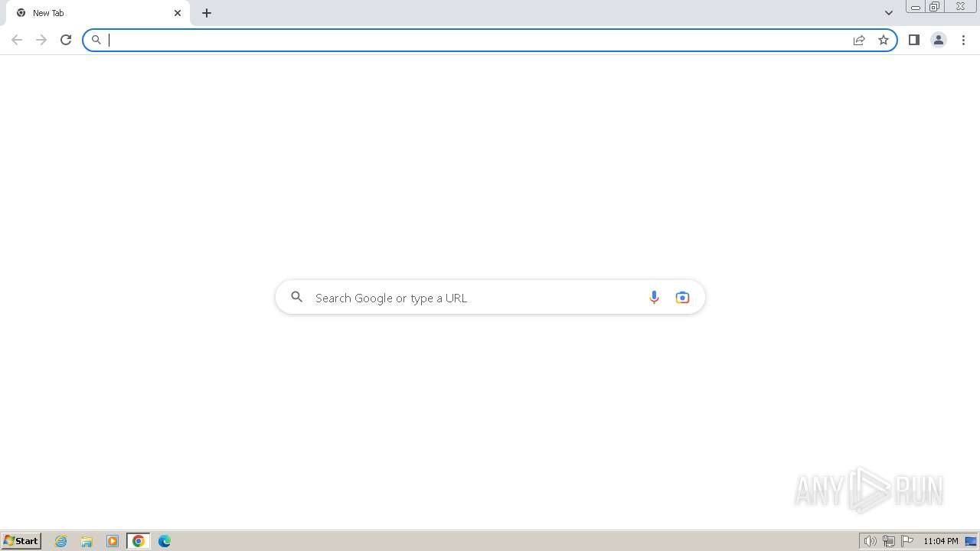Open the Chrome side panel

point(914,40)
